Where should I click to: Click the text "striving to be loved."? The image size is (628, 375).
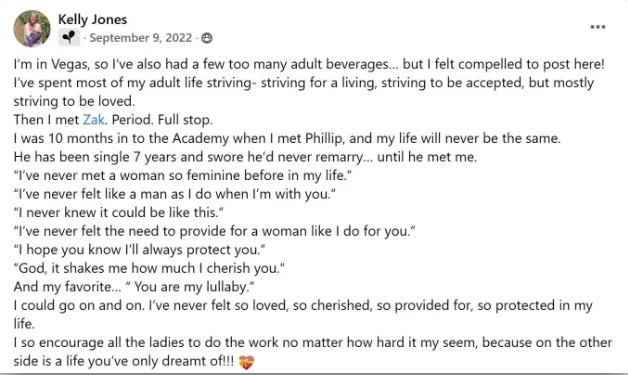click(x=74, y=101)
